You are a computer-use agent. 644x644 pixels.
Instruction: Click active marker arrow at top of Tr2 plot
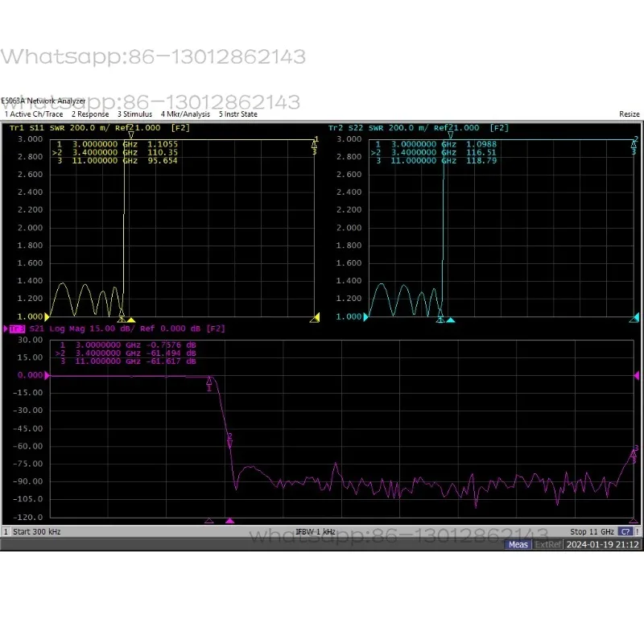[451, 135]
